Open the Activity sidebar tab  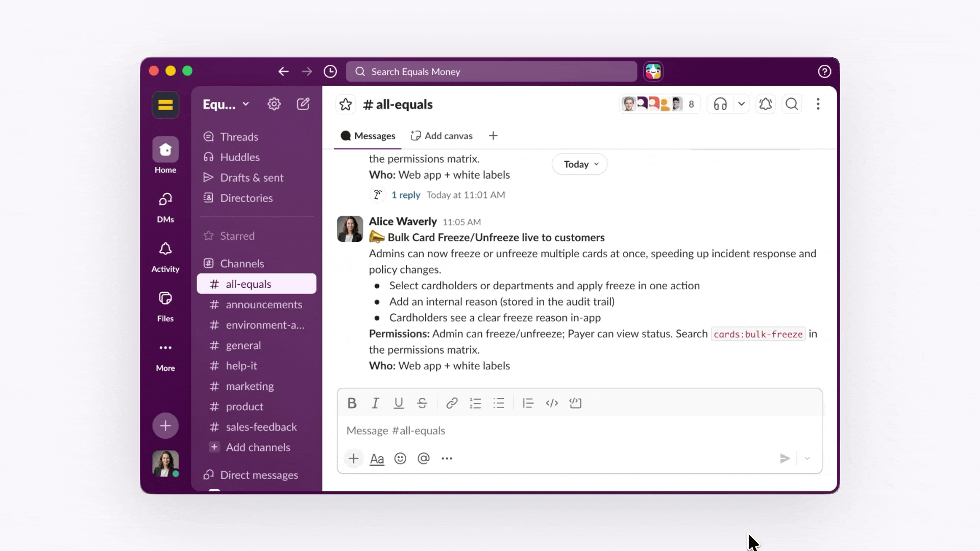pyautogui.click(x=165, y=257)
